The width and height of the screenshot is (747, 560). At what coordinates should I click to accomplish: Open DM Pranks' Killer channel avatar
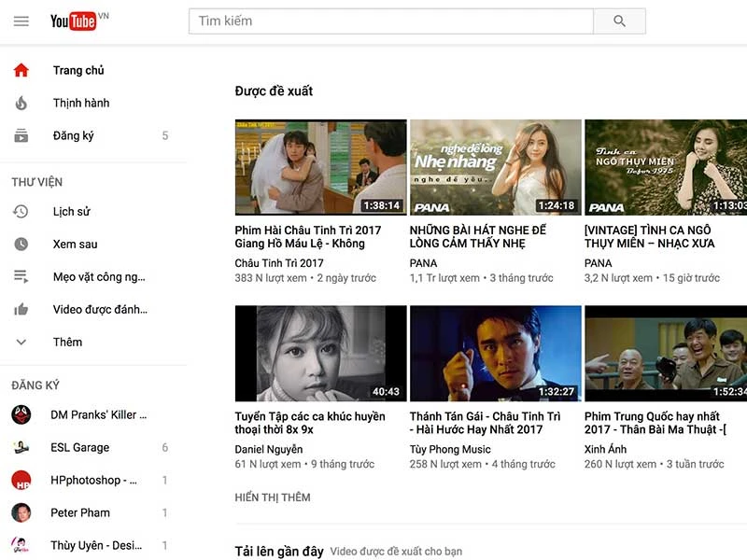pyautogui.click(x=21, y=415)
